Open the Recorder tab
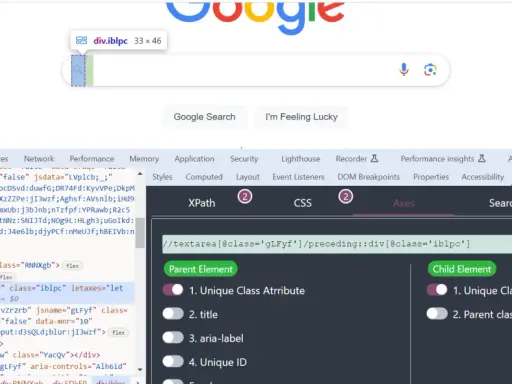 351,159
